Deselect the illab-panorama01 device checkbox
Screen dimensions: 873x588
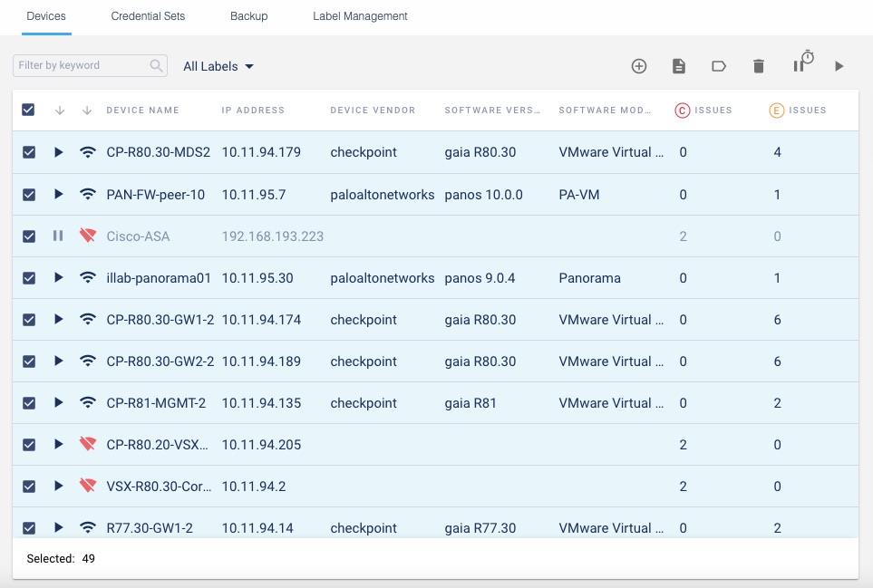click(x=28, y=277)
